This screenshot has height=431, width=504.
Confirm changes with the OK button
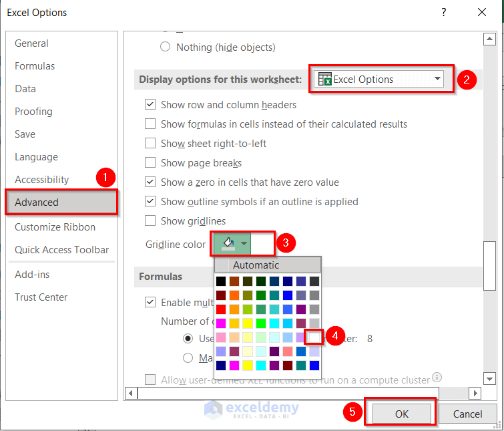point(401,414)
